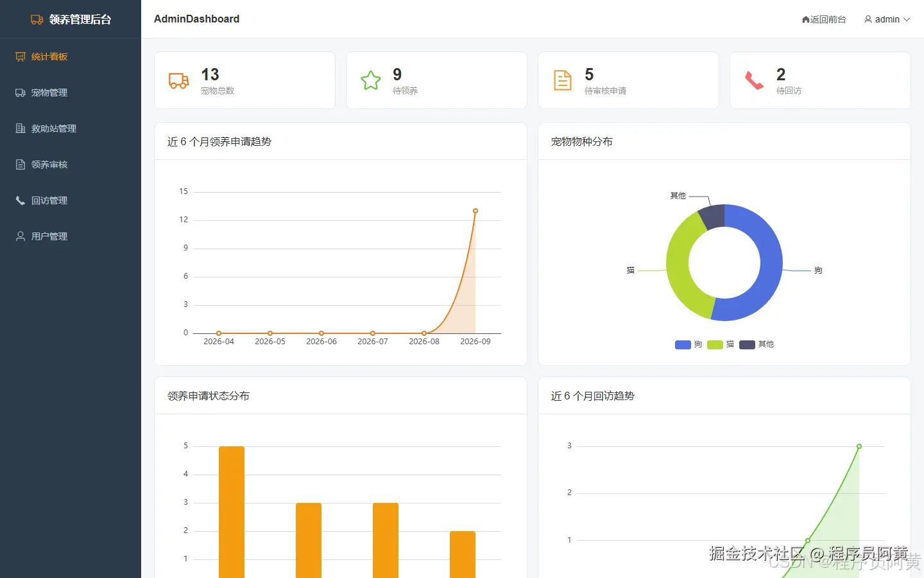Navigate to 回访管理 page

(71, 200)
